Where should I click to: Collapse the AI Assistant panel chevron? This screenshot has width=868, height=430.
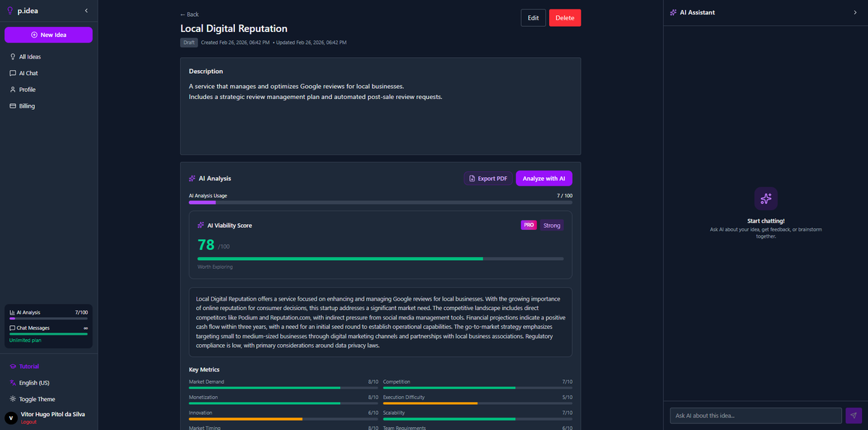point(855,12)
